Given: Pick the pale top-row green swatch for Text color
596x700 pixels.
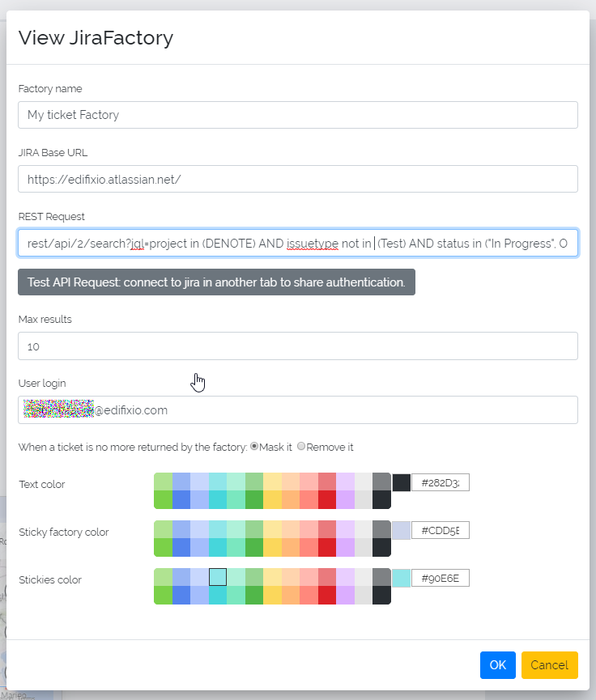Looking at the screenshot, I should pyautogui.click(x=163, y=482).
